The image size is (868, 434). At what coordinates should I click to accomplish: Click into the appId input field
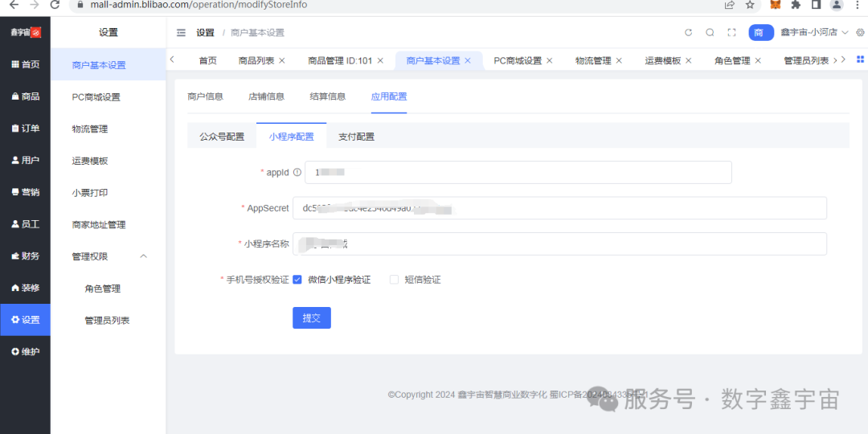518,172
